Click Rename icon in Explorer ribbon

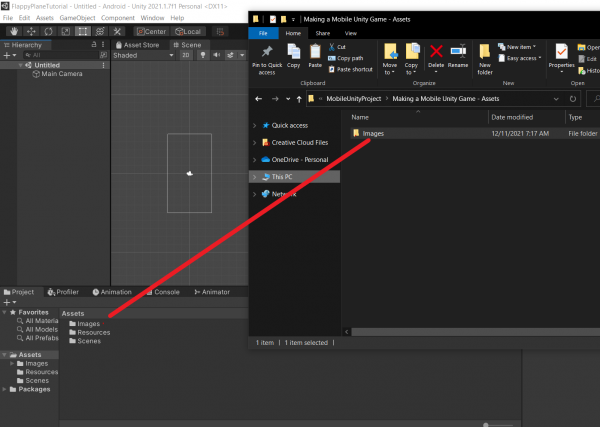pos(458,51)
